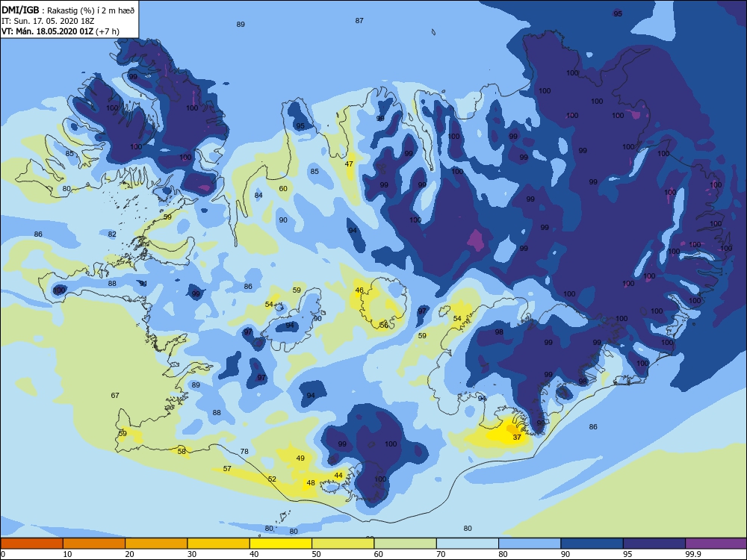Click the purple above-99.9 legend swatch
This screenshot has width=747, height=560.
(716, 544)
